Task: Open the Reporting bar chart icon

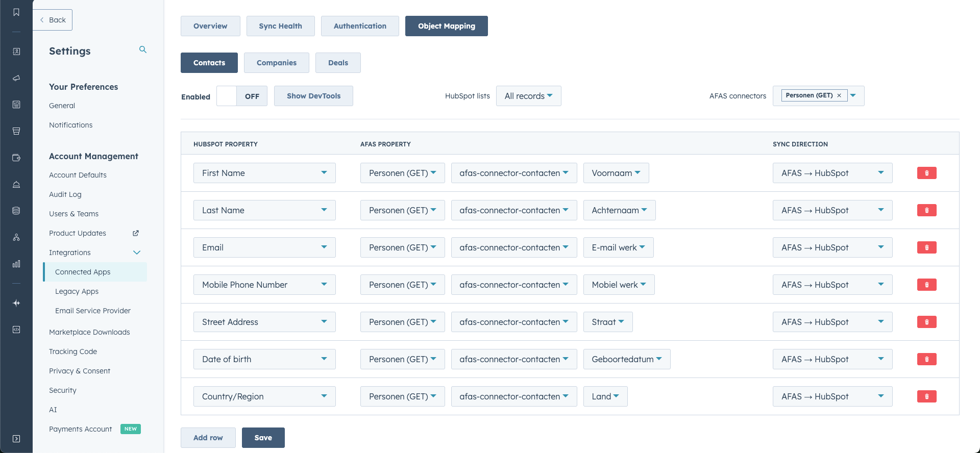Action: (16, 264)
